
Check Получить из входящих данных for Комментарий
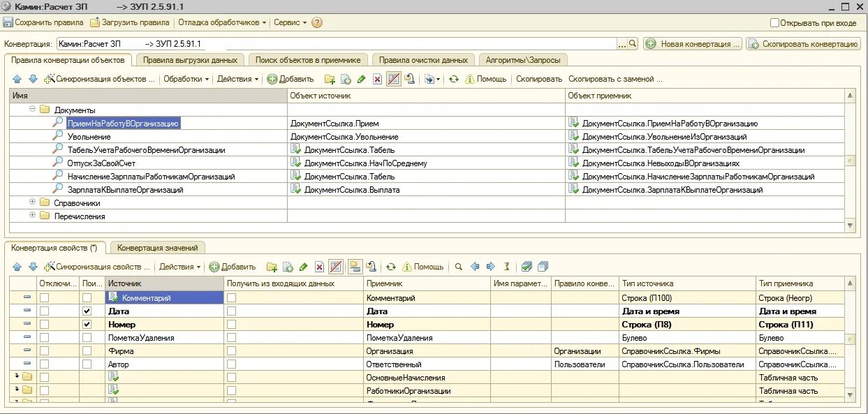[231, 298]
